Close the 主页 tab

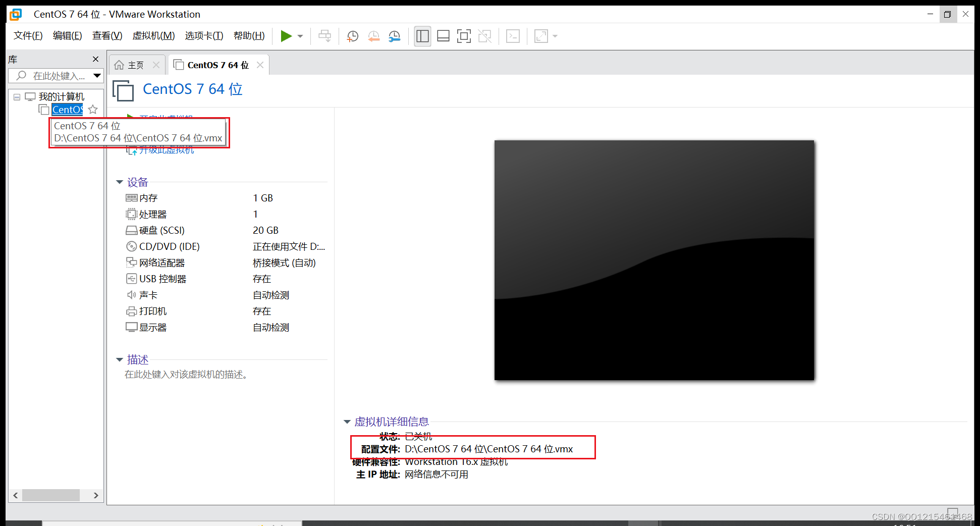coord(156,65)
